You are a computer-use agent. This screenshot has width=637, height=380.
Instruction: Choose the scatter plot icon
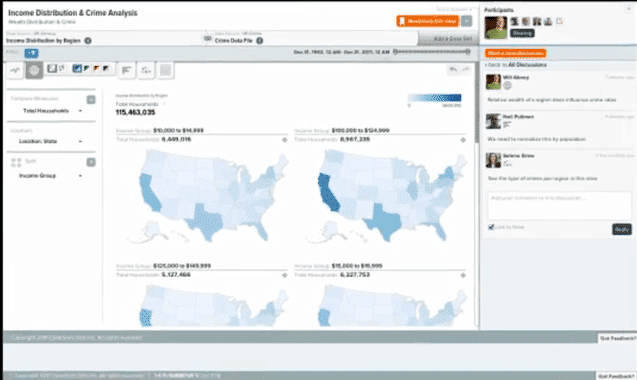(x=146, y=70)
